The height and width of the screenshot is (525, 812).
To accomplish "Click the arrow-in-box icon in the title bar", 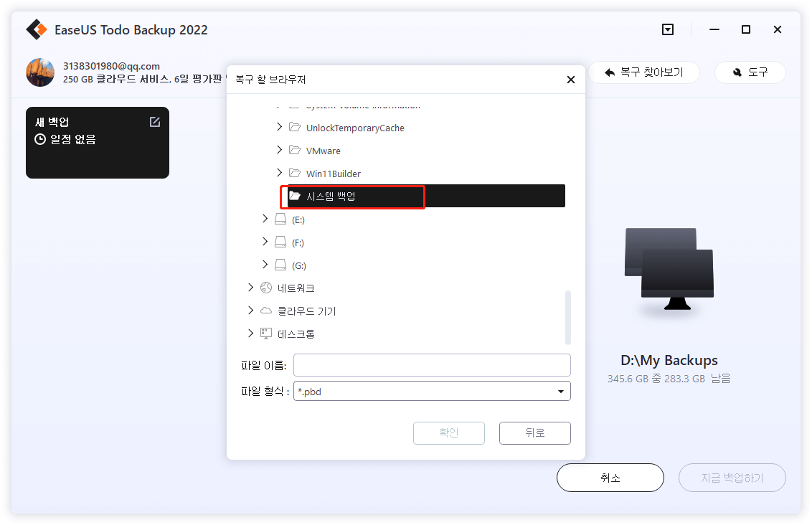I will click(x=667, y=29).
